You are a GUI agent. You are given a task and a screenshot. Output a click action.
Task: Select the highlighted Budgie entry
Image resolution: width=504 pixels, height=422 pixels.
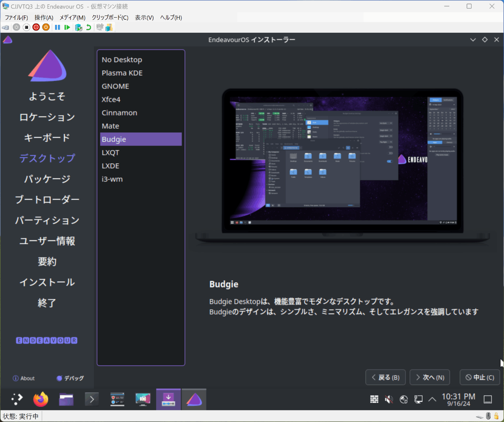pos(141,139)
